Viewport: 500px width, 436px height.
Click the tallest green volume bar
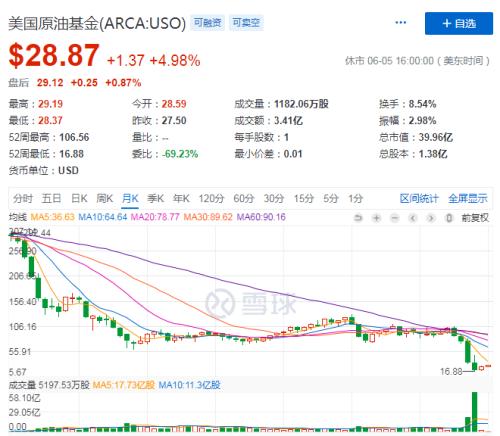coord(474,412)
